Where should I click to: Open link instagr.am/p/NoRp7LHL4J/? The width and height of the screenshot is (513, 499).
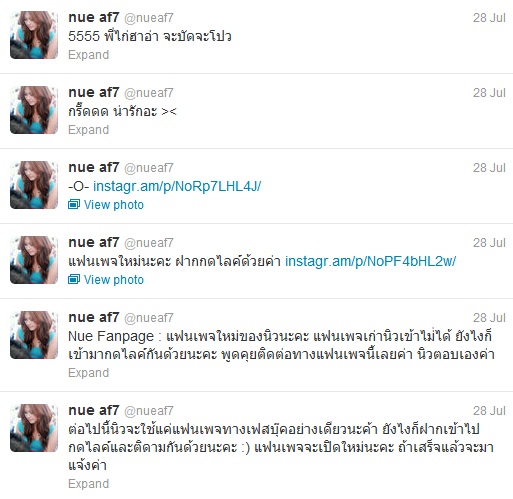[x=177, y=186]
